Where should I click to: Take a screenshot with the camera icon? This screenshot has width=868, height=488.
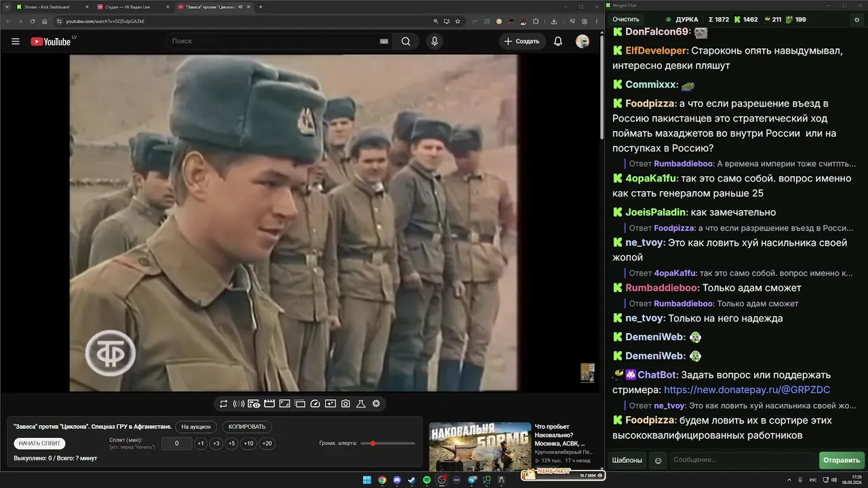coord(346,404)
